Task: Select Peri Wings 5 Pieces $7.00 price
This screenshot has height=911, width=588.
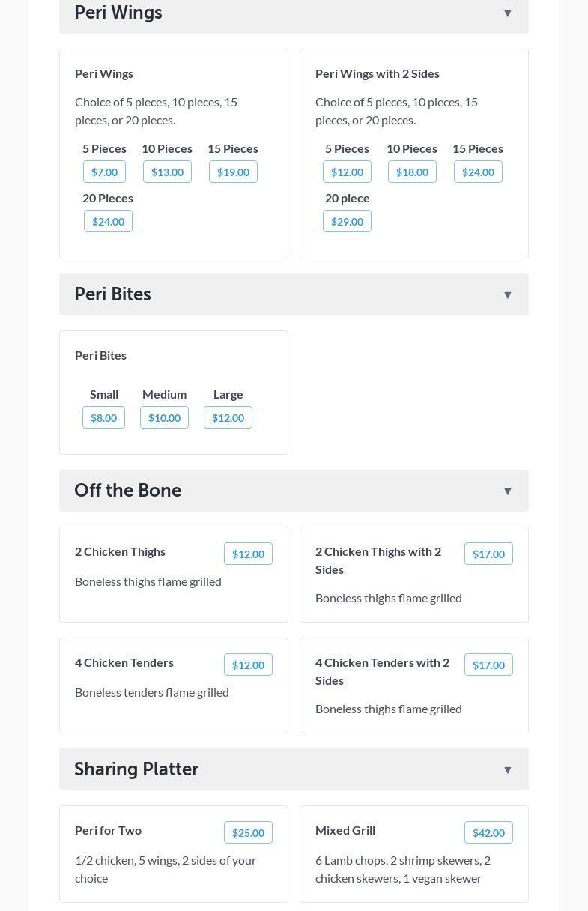Action: (104, 172)
